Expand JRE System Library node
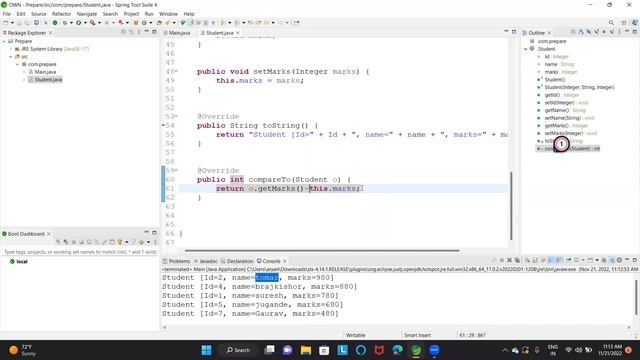 pyautogui.click(x=11, y=49)
